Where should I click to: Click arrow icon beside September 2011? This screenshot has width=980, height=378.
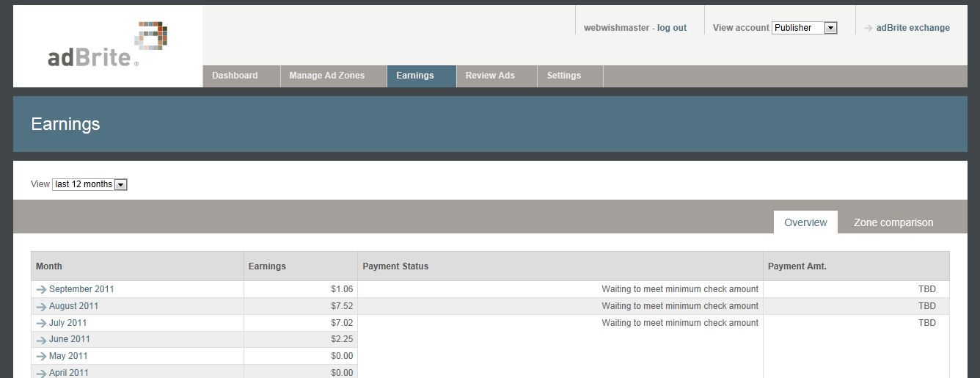41,290
